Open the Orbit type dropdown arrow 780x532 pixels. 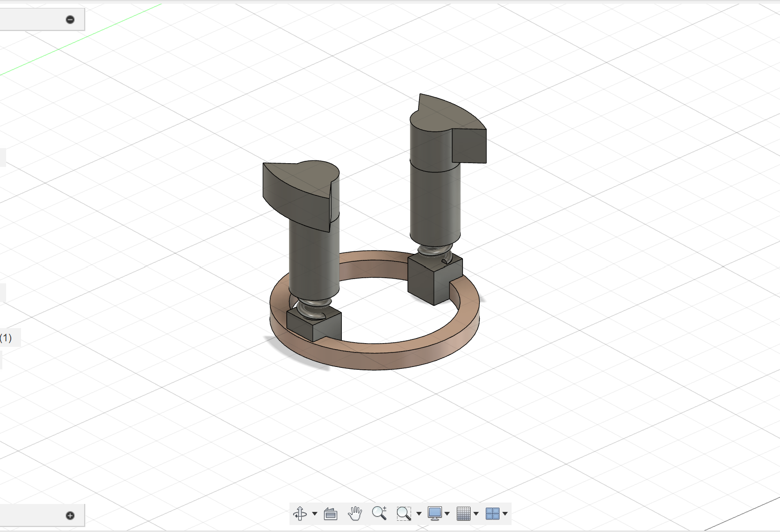coord(315,514)
